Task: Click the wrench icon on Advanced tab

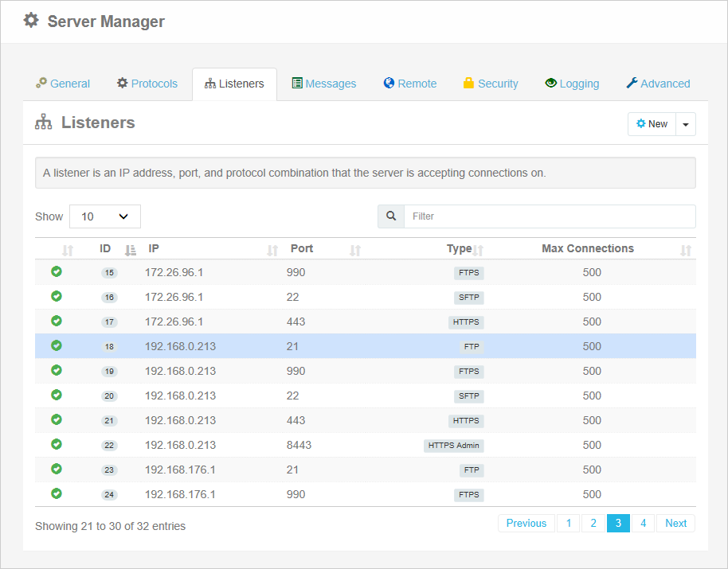Action: (632, 83)
